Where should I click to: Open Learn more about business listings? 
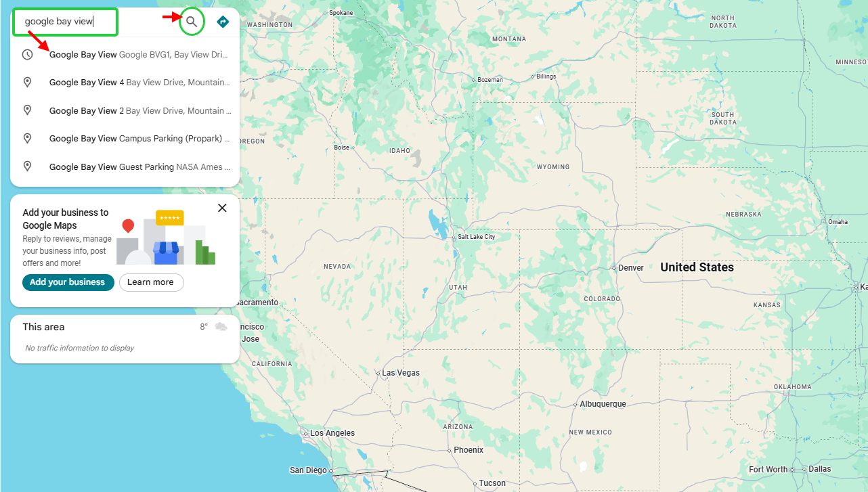point(151,282)
